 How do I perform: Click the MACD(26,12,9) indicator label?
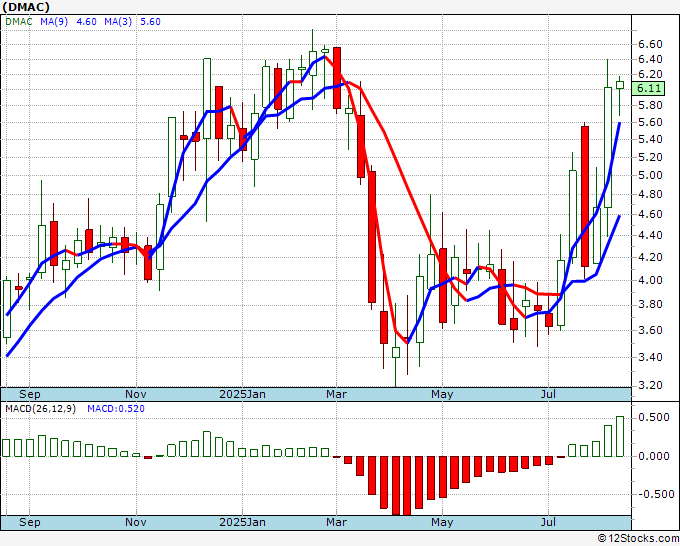(40, 409)
